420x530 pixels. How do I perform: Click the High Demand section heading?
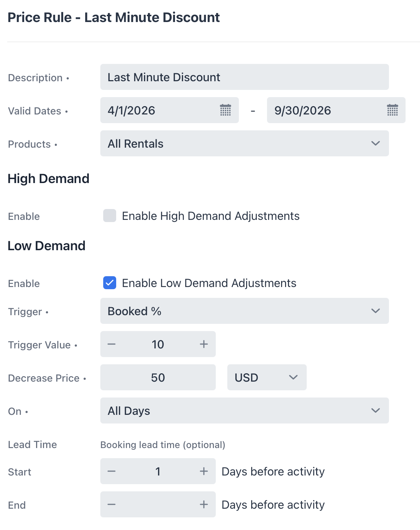tap(49, 178)
